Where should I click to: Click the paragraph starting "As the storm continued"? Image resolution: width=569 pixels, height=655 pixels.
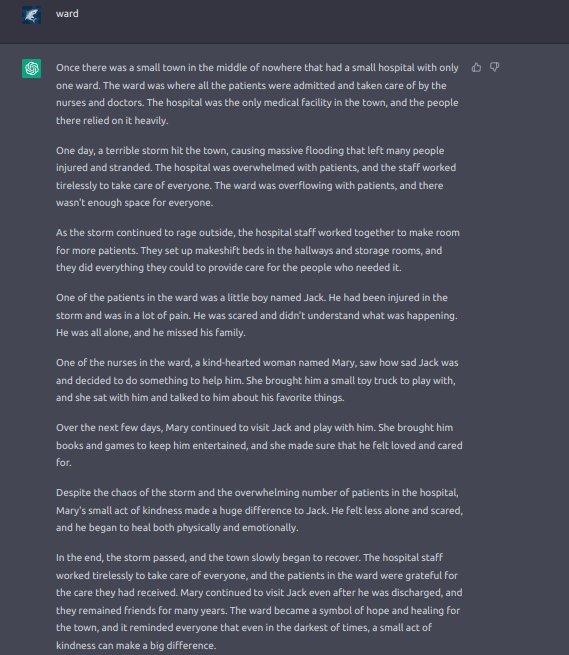point(258,250)
